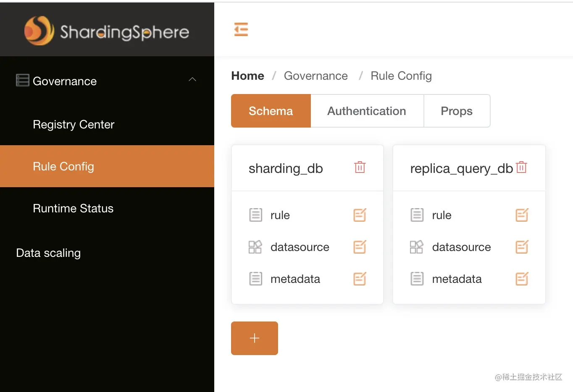Edit the rule of replica_query_db

point(521,215)
